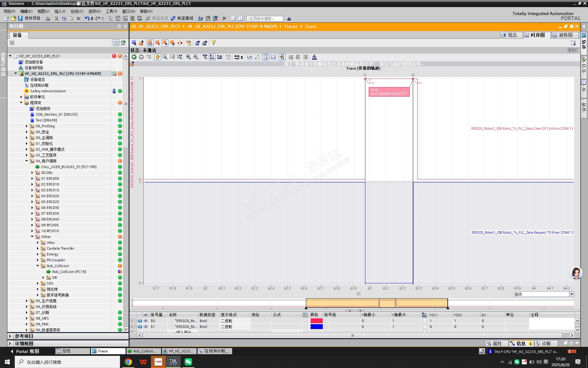Click the observe trace glasses icon
The image size is (588, 368).
pyautogui.click(x=150, y=43)
